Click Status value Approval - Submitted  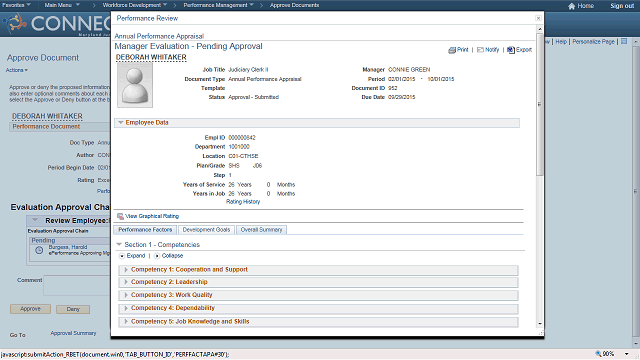[x=253, y=97]
